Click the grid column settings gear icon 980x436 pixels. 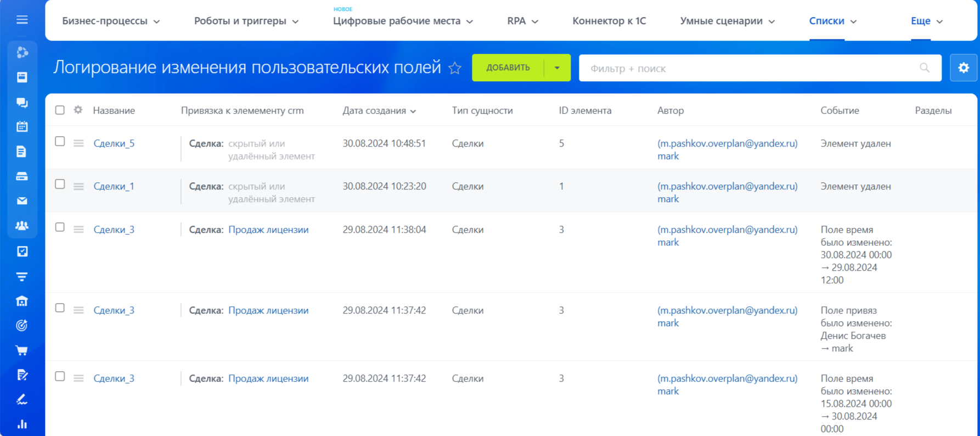click(x=78, y=110)
